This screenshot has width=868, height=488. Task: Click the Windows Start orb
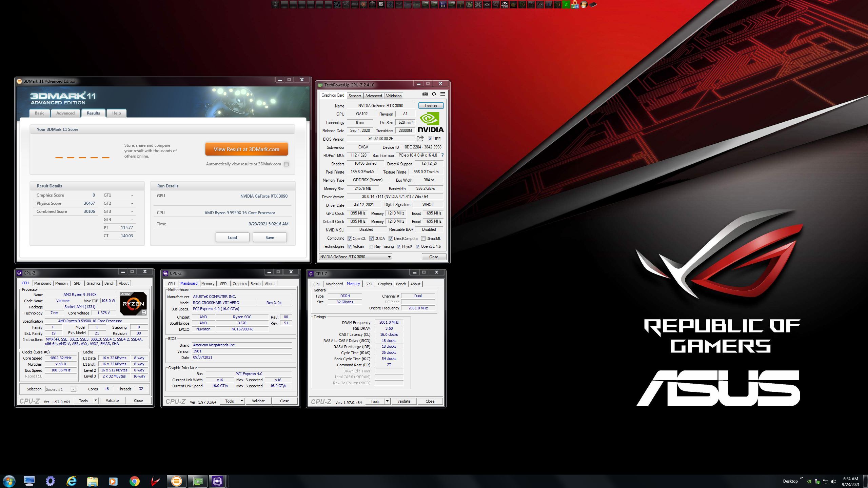[9, 481]
